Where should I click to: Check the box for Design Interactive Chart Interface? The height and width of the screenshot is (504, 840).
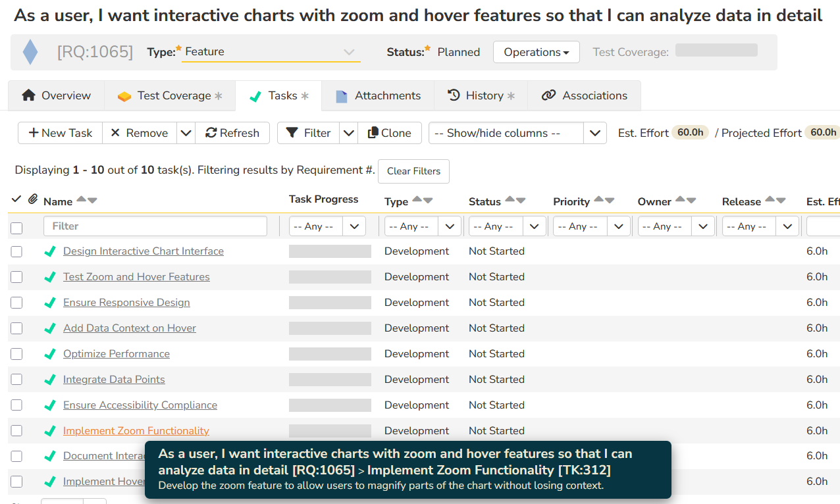point(16,251)
